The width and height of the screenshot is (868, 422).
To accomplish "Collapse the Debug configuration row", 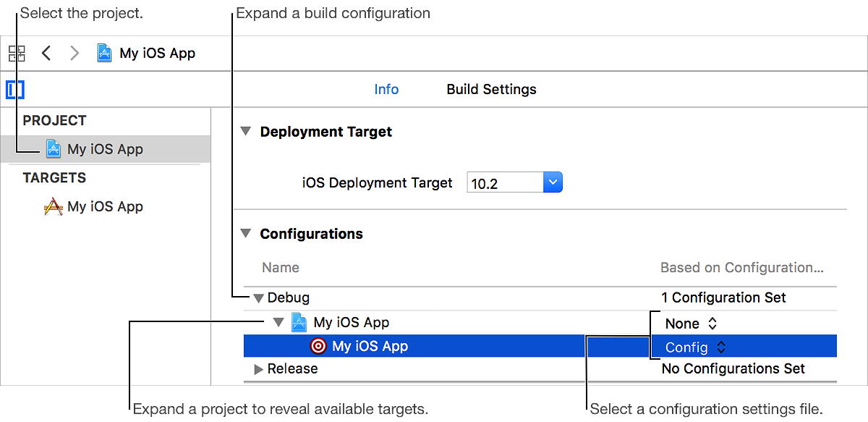I will 258,298.
